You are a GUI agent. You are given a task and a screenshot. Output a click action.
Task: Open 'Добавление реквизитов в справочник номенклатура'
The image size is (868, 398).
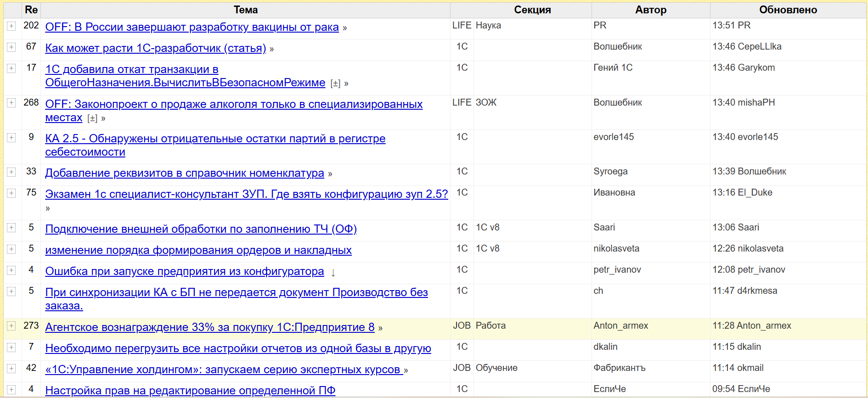pos(185,173)
